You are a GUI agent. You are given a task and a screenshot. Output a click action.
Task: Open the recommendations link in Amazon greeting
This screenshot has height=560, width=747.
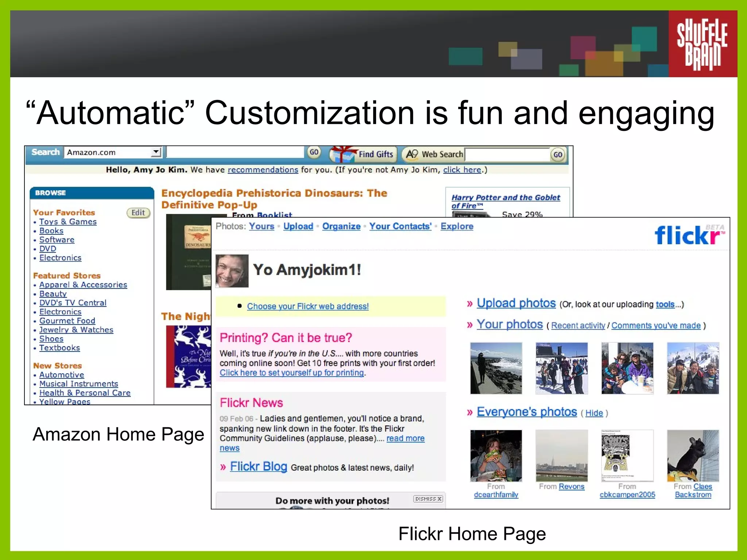click(263, 170)
